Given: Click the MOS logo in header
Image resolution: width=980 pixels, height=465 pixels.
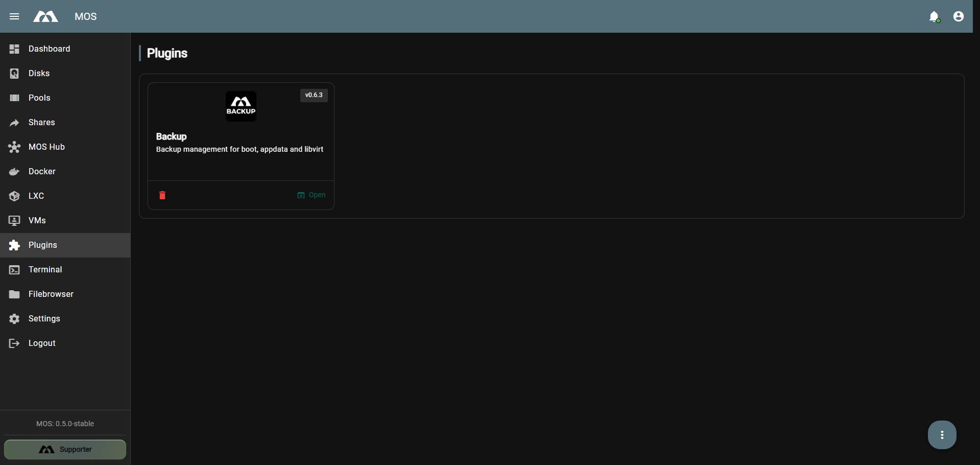Looking at the screenshot, I should pos(45,17).
